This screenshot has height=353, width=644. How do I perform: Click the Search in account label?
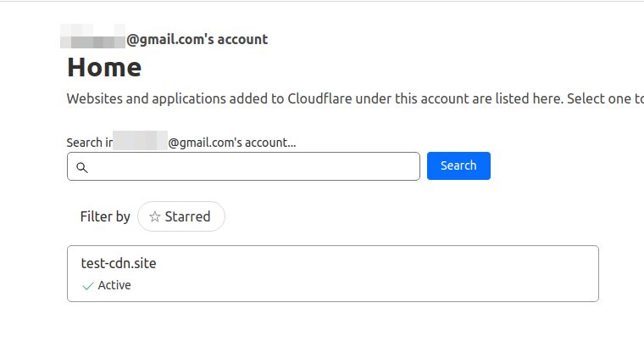(181, 143)
